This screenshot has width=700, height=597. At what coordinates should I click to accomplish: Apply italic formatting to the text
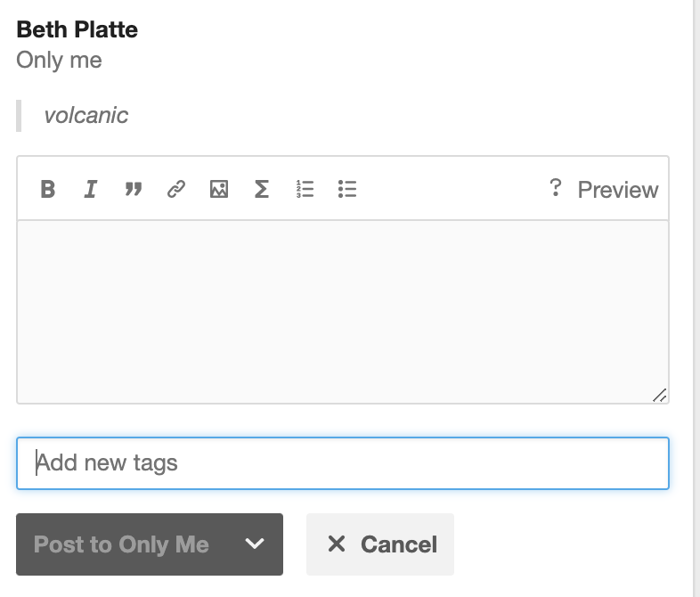[x=90, y=189]
